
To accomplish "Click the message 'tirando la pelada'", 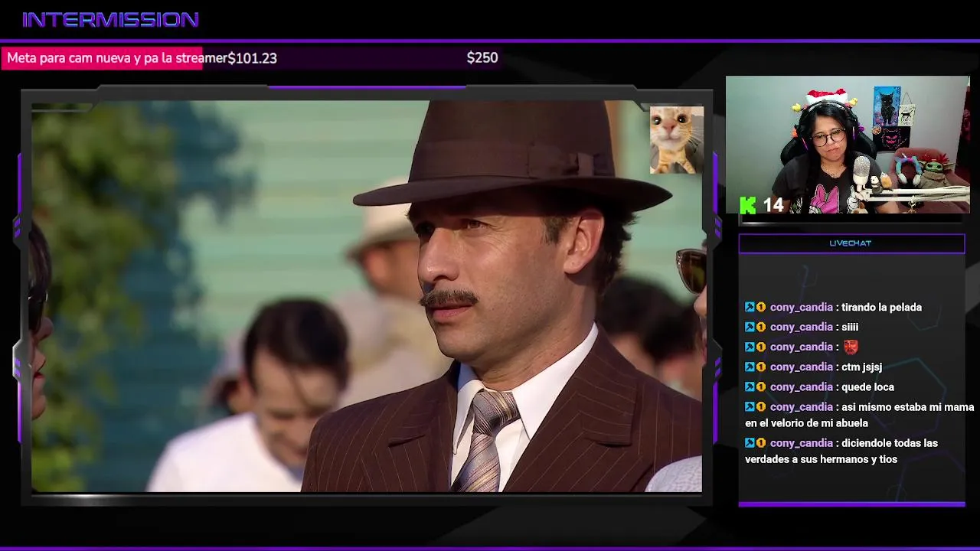I will tap(881, 308).
